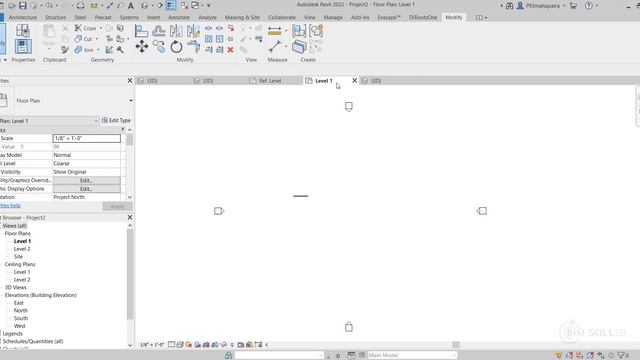
Task: Click the Text (A) quick access icon
Action: pyautogui.click(x=131, y=6)
